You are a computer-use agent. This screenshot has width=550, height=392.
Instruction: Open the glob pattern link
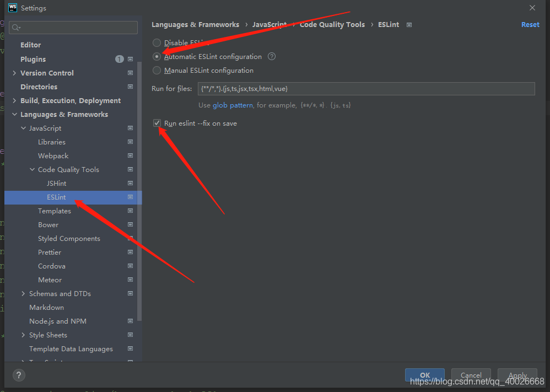pos(233,105)
